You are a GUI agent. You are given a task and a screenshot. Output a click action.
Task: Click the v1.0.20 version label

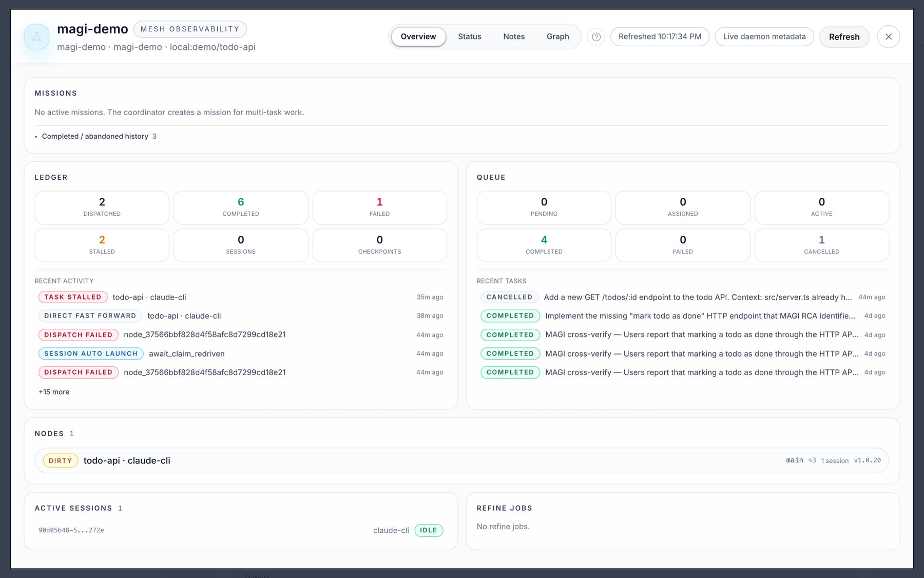click(x=868, y=460)
